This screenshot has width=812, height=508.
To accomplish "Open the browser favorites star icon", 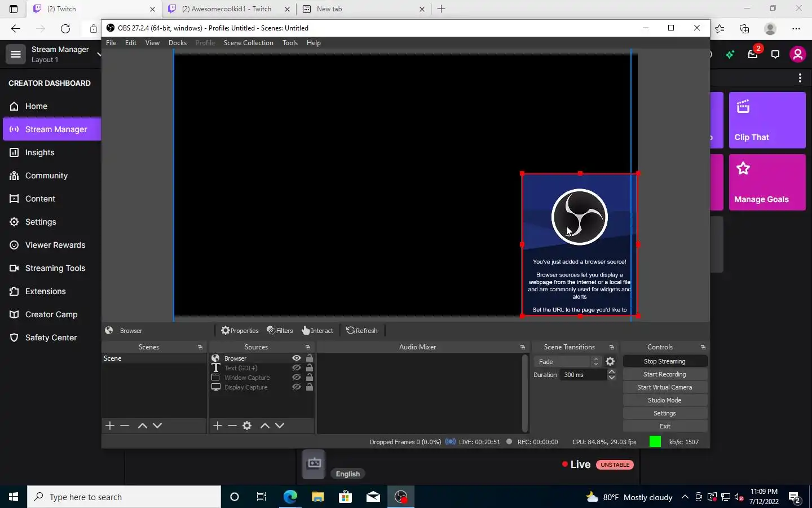I will tap(720, 28).
